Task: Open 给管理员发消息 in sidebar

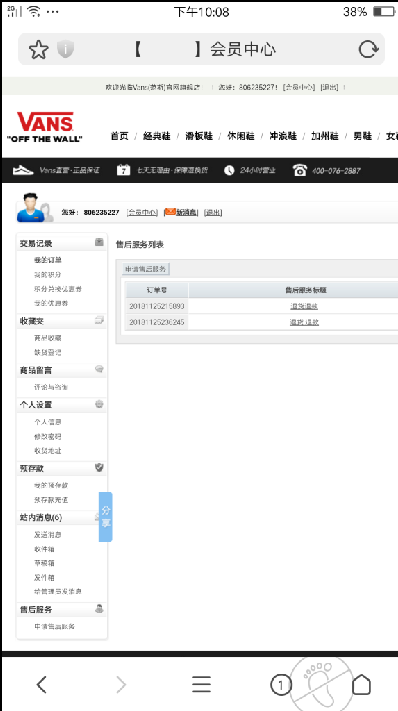Action: pyautogui.click(x=58, y=592)
